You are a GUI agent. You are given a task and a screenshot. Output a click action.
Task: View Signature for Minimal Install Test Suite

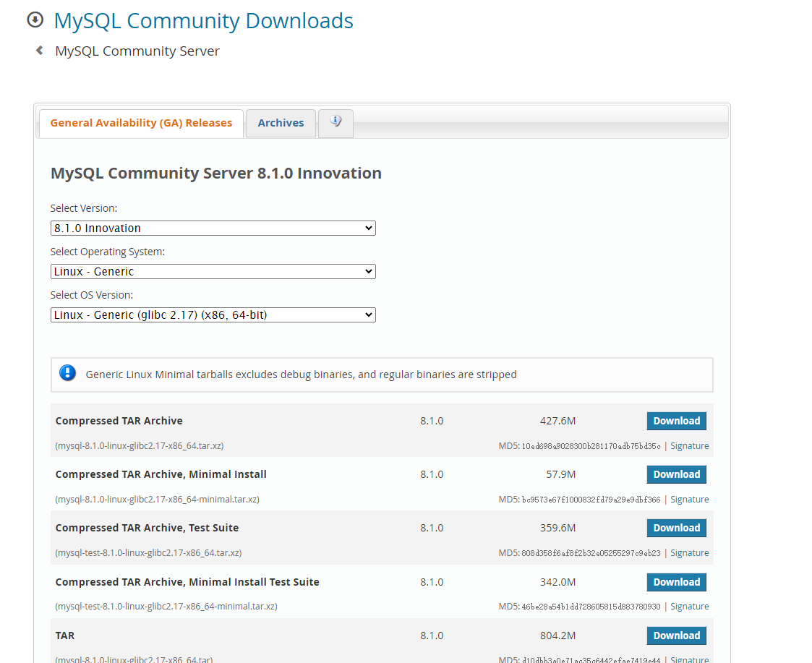coord(689,607)
